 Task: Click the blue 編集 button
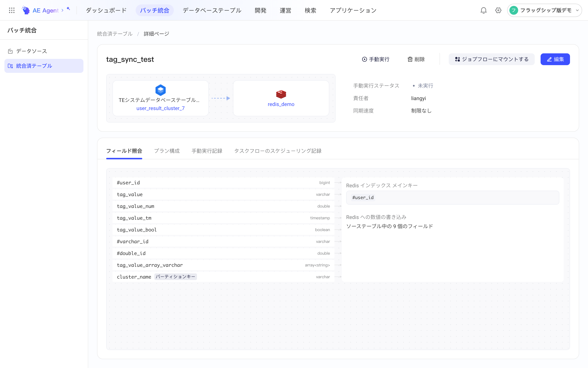click(x=555, y=59)
